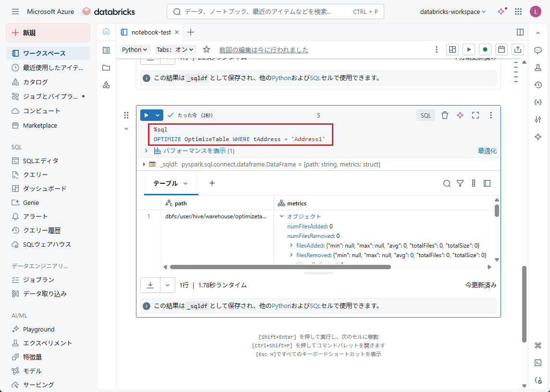Open カタログ in the sidebar
This screenshot has width=550, height=392.
(x=36, y=82)
